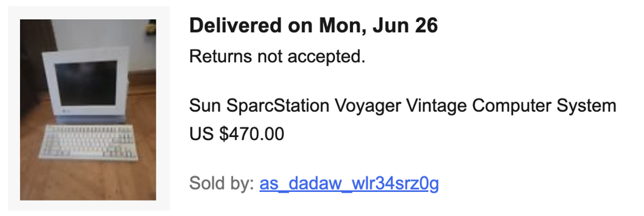Screen dimensions: 644x216
Task: Click the Sun SparcStation product thumbnail
Action: coord(88,109)
